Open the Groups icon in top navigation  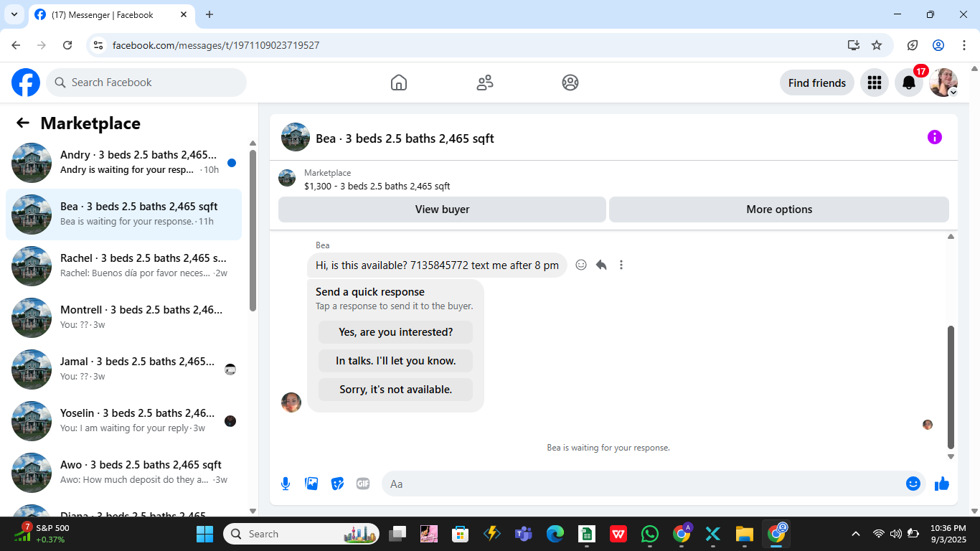570,83
